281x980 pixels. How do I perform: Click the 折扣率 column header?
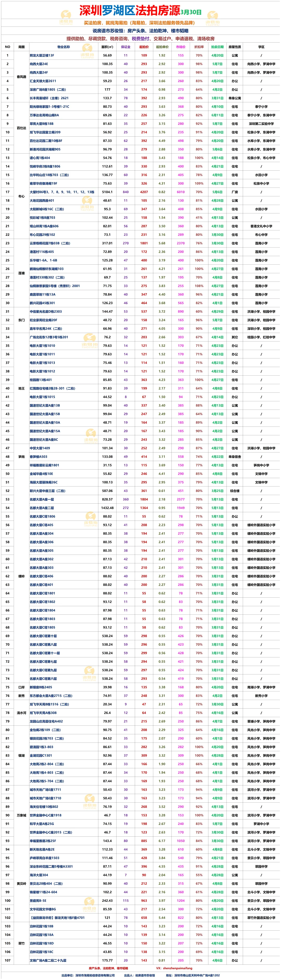pos(199,47)
